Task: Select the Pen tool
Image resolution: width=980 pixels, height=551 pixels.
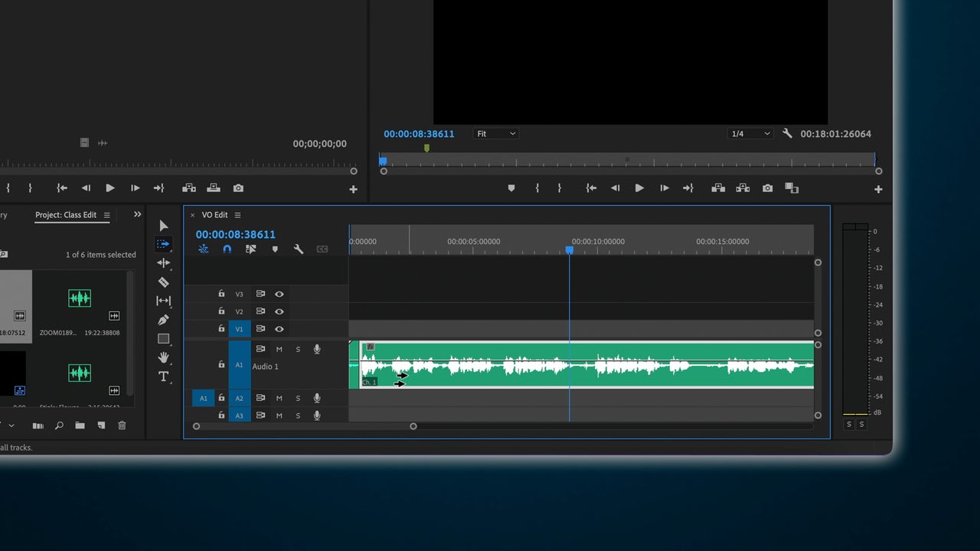Action: point(163,320)
